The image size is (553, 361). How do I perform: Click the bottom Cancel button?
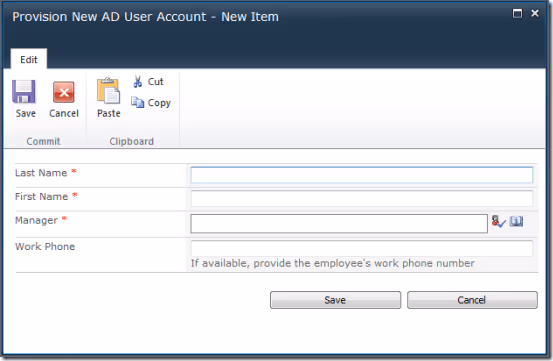pyautogui.click(x=472, y=300)
